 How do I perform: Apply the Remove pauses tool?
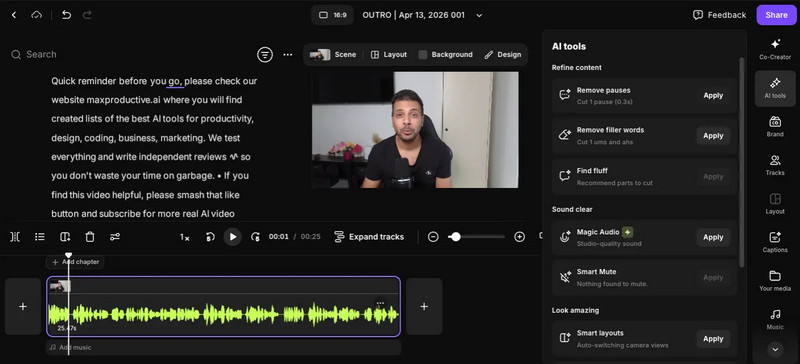(713, 95)
